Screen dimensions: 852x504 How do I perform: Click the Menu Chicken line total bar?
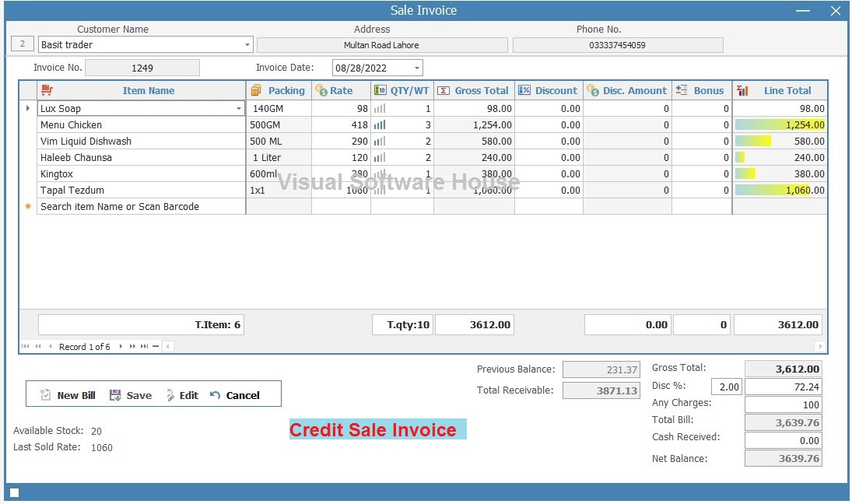[780, 125]
